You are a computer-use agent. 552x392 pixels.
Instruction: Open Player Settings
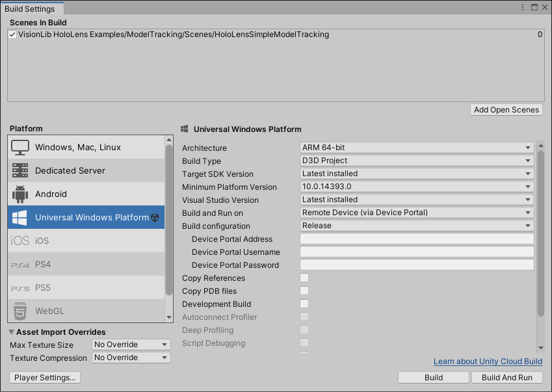45,378
